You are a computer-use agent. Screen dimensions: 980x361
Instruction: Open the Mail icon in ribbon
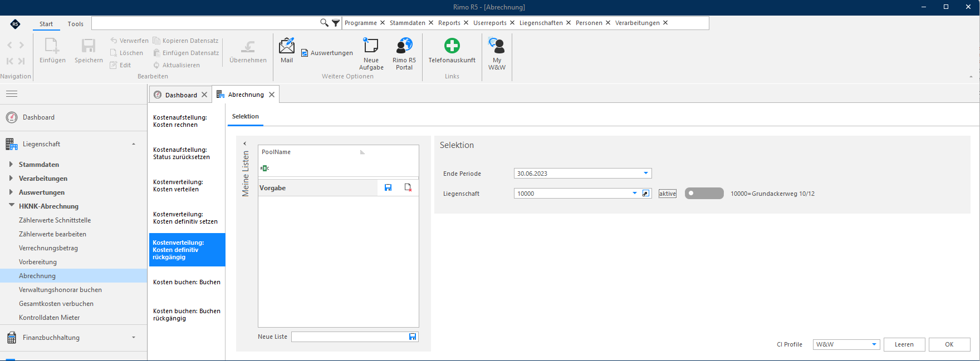pyautogui.click(x=287, y=46)
